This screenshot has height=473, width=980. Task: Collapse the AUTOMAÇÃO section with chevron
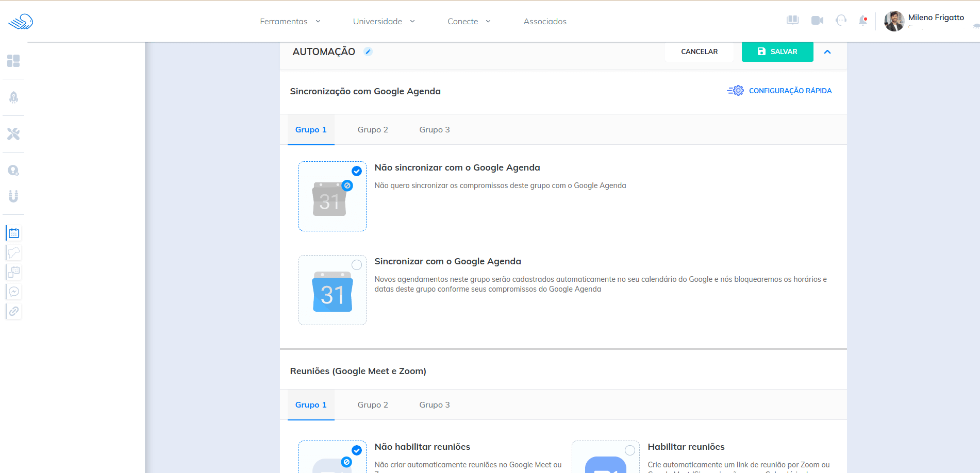tap(827, 52)
